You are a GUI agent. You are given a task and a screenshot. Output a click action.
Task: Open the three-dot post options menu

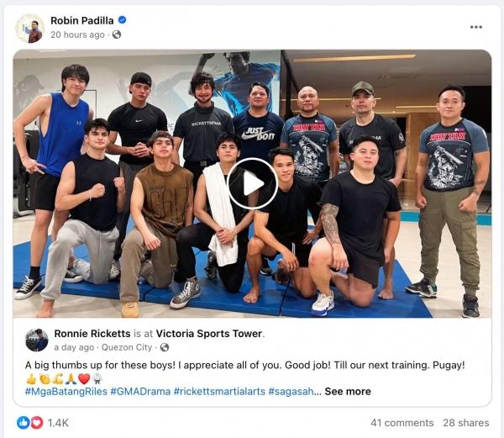click(x=475, y=27)
